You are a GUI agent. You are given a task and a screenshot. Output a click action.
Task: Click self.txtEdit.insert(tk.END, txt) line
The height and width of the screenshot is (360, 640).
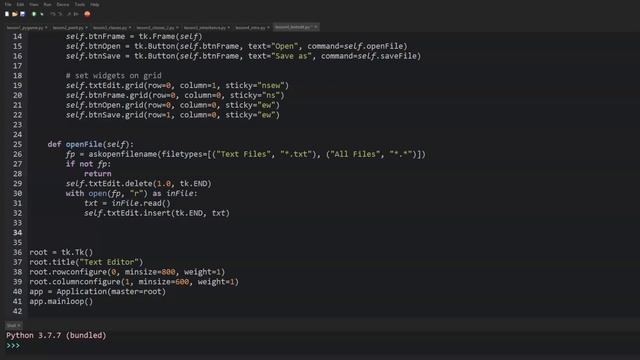click(x=157, y=213)
